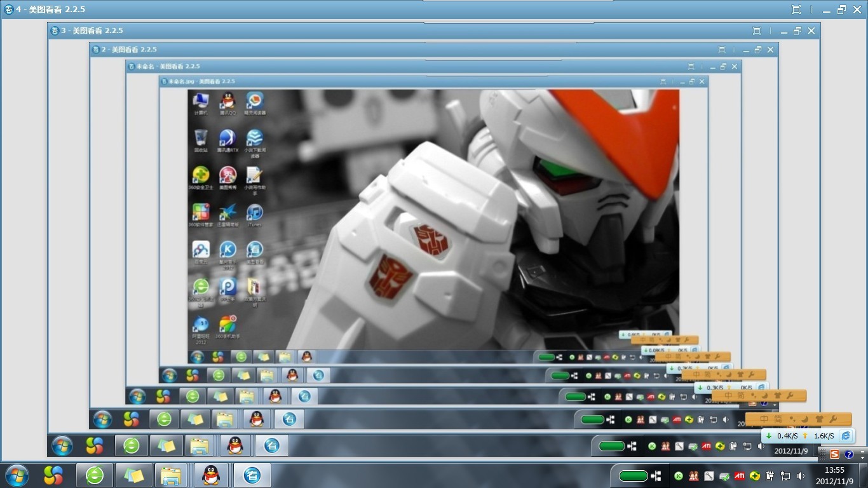Image resolution: width=868 pixels, height=488 pixels.
Task: Open the network connection tray icon
Action: (x=785, y=476)
